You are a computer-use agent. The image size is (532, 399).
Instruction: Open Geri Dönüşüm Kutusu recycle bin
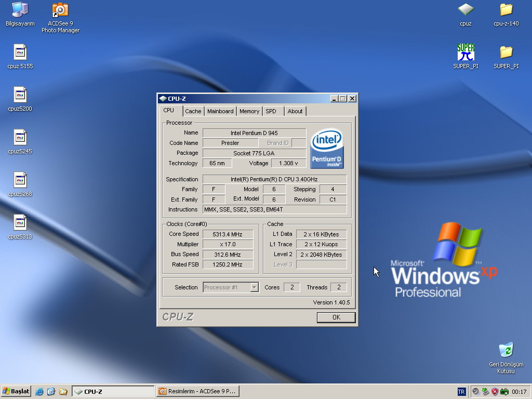(506, 358)
